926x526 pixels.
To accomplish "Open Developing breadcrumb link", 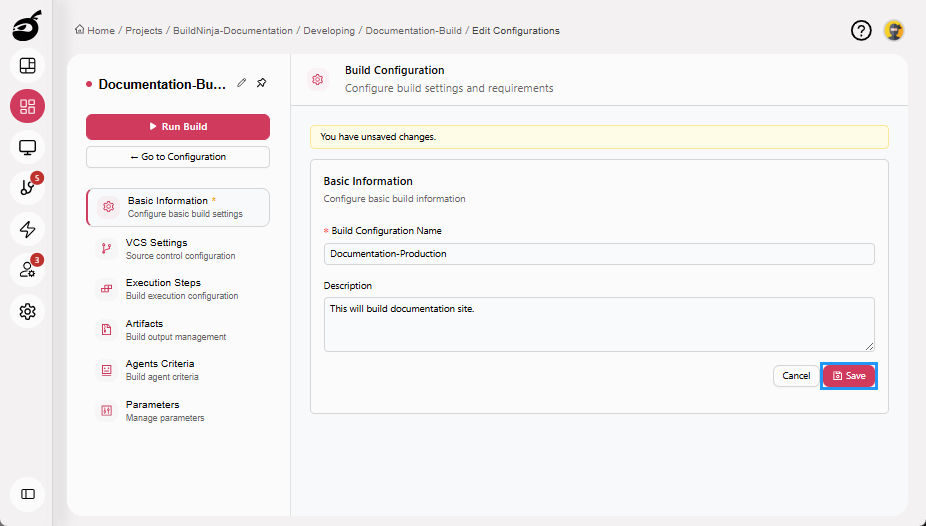I will [x=329, y=31].
